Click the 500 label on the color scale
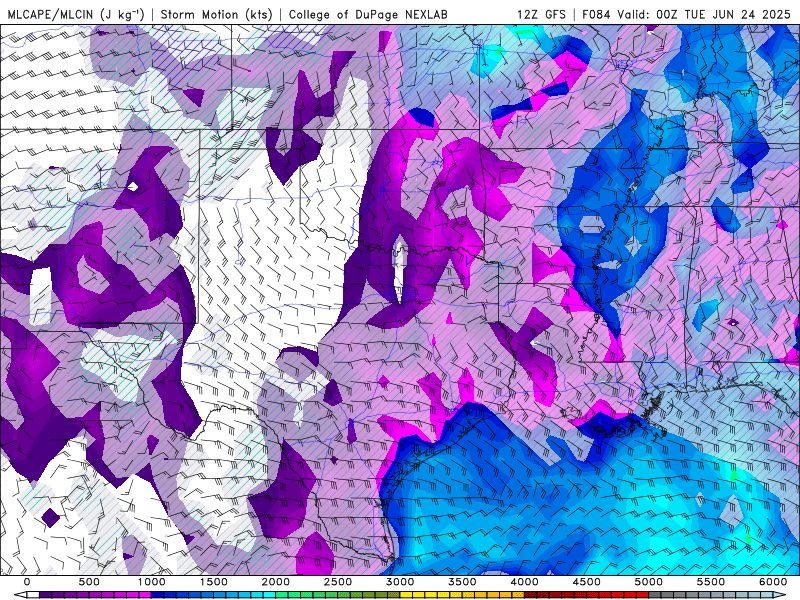The width and height of the screenshot is (800, 600). [x=89, y=582]
